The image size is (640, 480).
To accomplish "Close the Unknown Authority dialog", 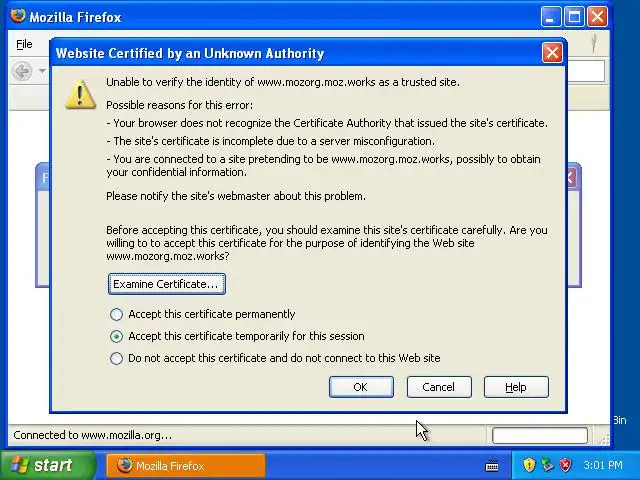I will [552, 53].
